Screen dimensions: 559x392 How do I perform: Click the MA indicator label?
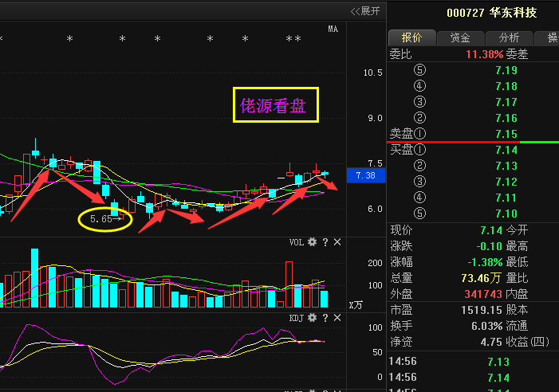tap(333, 29)
